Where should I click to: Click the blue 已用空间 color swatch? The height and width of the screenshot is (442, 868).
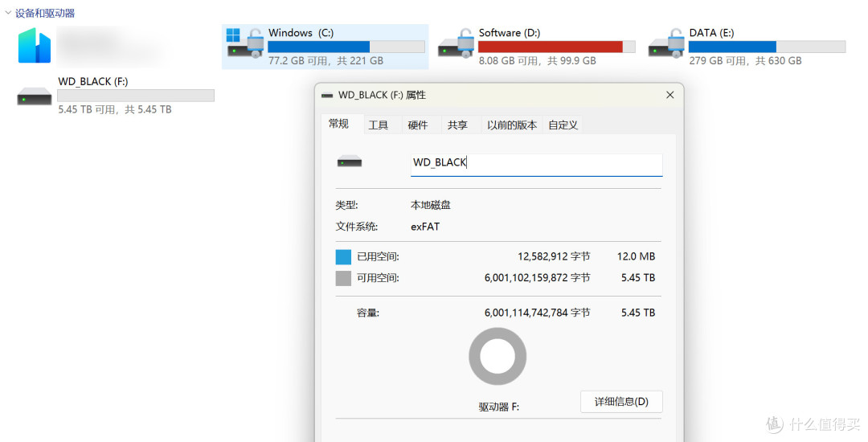point(343,256)
